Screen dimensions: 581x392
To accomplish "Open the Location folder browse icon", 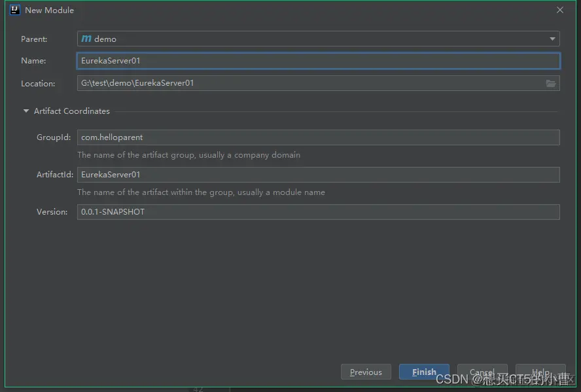I will 551,83.
